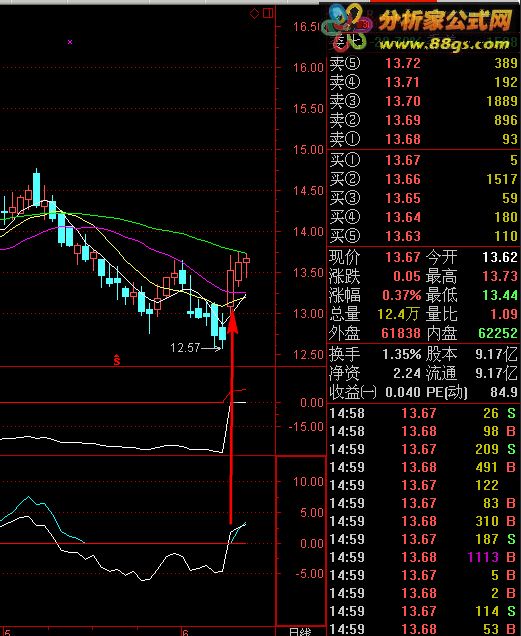
Task: Click the trade tick with 1113 volume
Action: (423, 557)
